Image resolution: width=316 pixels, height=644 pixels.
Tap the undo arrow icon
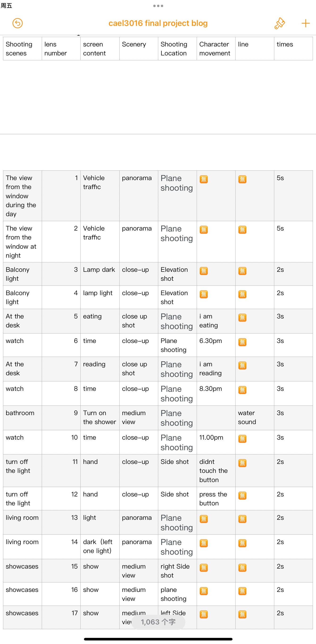click(17, 23)
